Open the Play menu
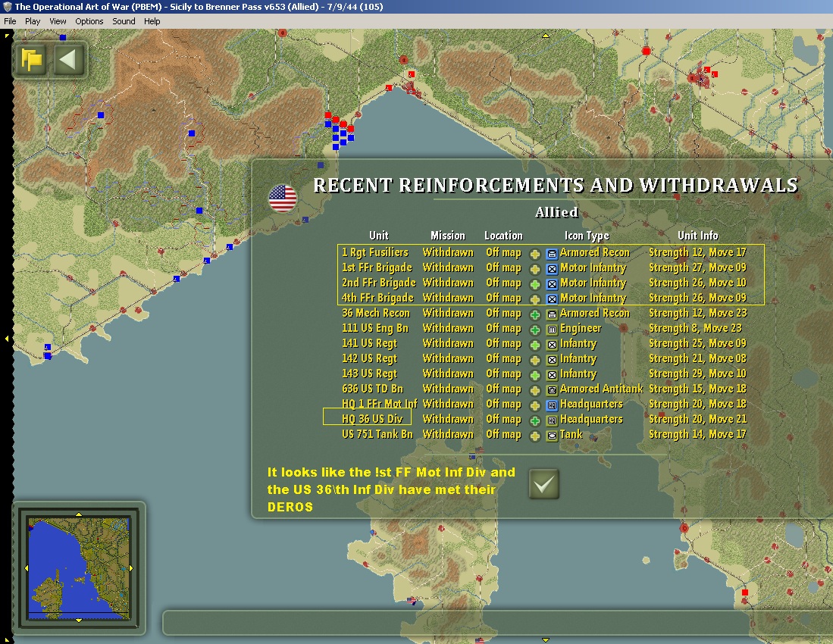 point(33,21)
